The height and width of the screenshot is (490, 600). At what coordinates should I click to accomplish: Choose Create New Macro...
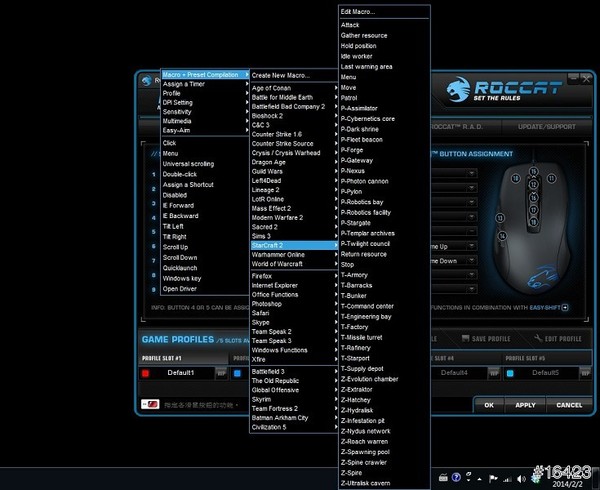tap(294, 75)
